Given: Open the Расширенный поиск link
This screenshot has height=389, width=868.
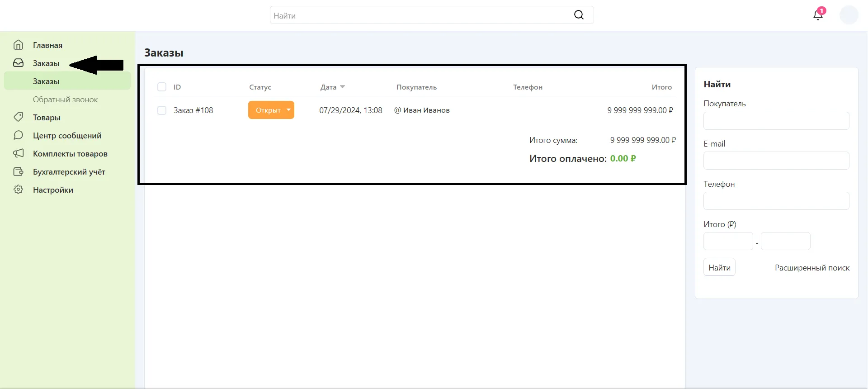Looking at the screenshot, I should (x=812, y=268).
